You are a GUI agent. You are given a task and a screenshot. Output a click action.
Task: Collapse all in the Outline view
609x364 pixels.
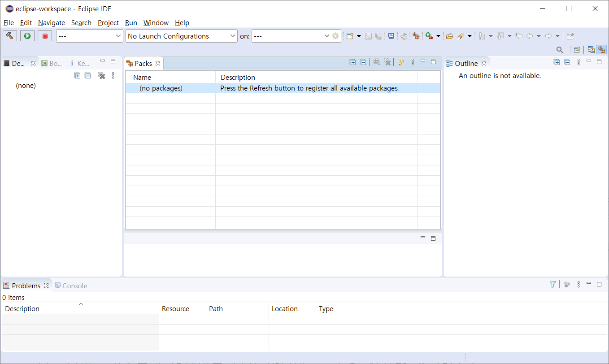tap(567, 62)
